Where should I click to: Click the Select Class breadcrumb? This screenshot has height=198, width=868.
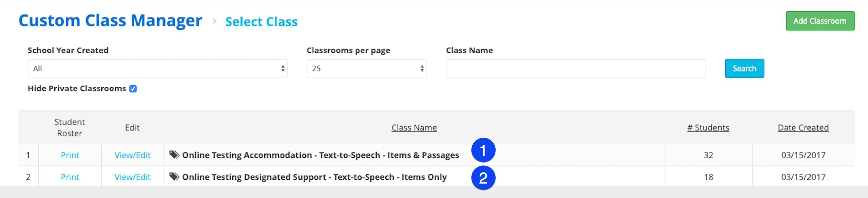[x=261, y=22]
